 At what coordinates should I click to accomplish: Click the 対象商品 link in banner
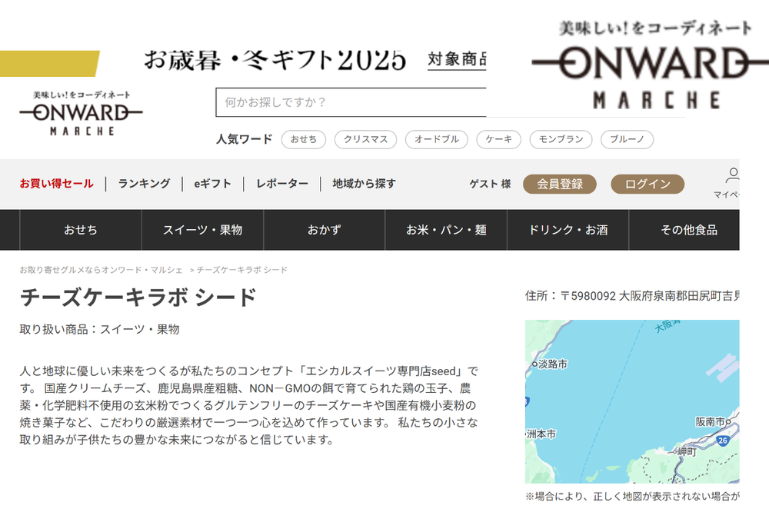(x=457, y=59)
